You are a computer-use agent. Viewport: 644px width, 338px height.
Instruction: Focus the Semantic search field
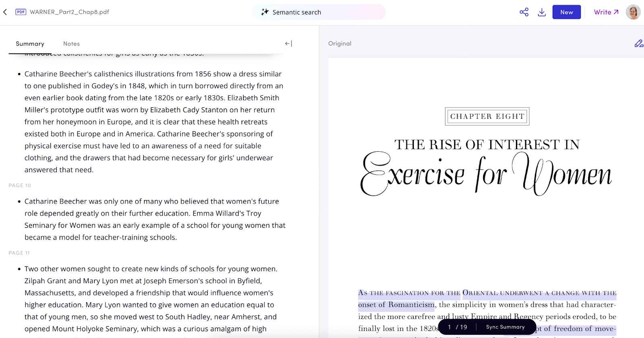(319, 12)
